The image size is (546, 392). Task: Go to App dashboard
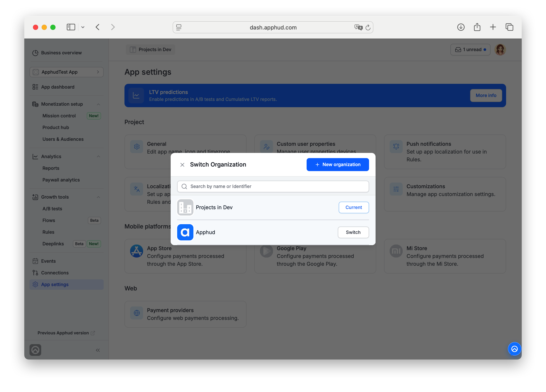[57, 87]
